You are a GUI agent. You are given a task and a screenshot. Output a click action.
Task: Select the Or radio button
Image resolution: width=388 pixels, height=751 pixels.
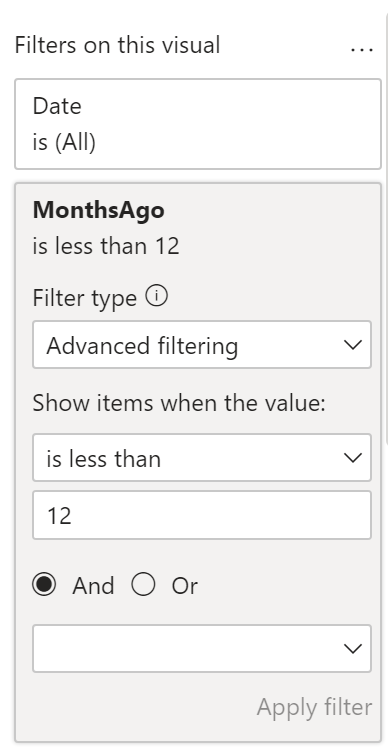[x=143, y=585]
